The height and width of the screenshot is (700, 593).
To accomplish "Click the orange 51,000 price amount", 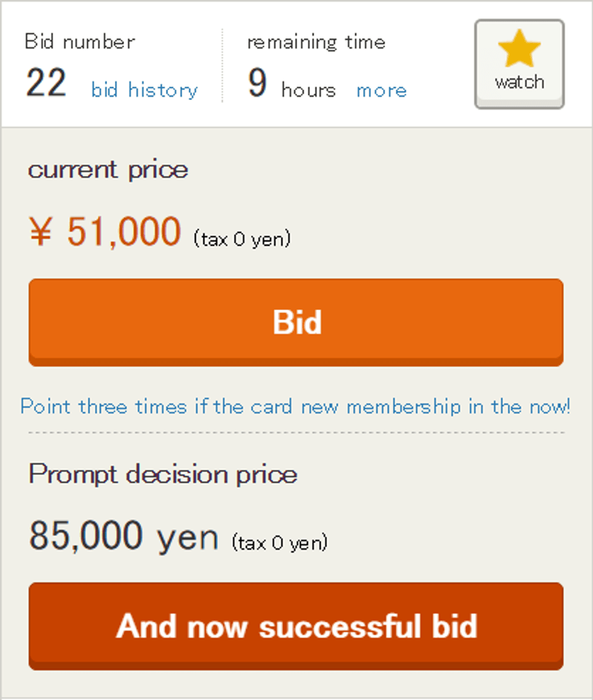I will 124,231.
